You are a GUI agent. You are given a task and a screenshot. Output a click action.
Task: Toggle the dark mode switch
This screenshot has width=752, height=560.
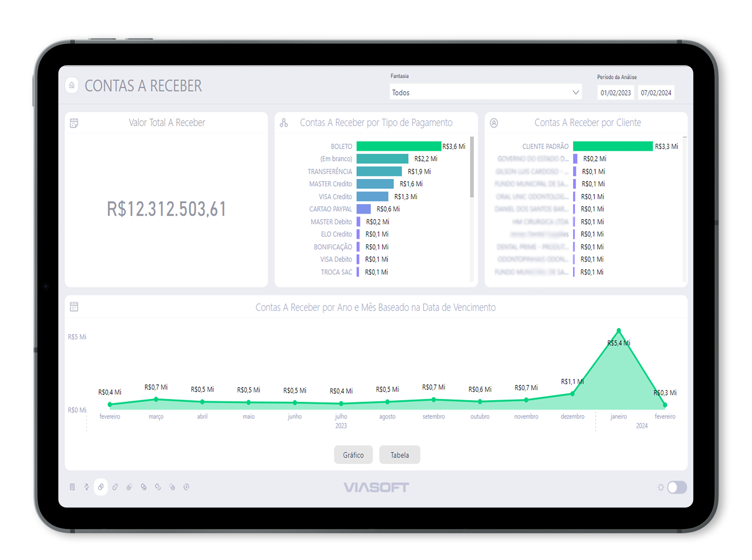click(677, 487)
